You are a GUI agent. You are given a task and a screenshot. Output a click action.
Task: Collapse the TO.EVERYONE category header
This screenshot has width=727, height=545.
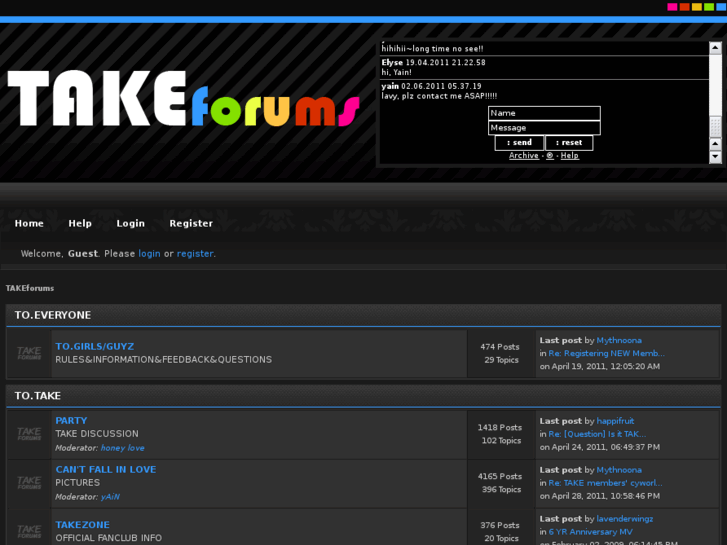(x=364, y=315)
